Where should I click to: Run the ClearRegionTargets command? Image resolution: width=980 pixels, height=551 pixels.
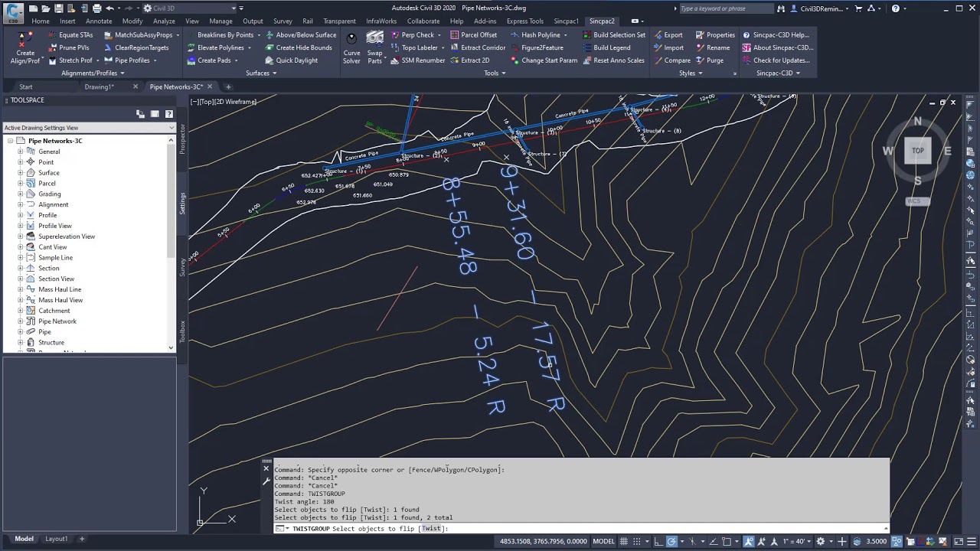(x=135, y=47)
